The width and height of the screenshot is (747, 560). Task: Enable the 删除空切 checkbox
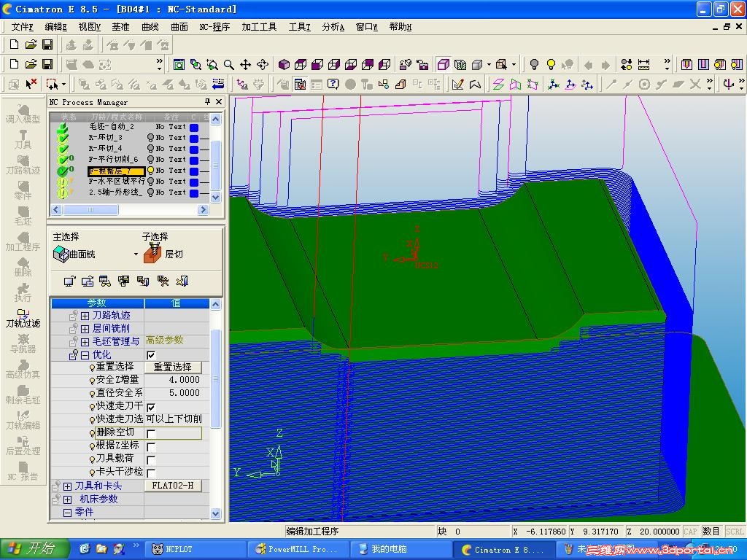coord(151,433)
